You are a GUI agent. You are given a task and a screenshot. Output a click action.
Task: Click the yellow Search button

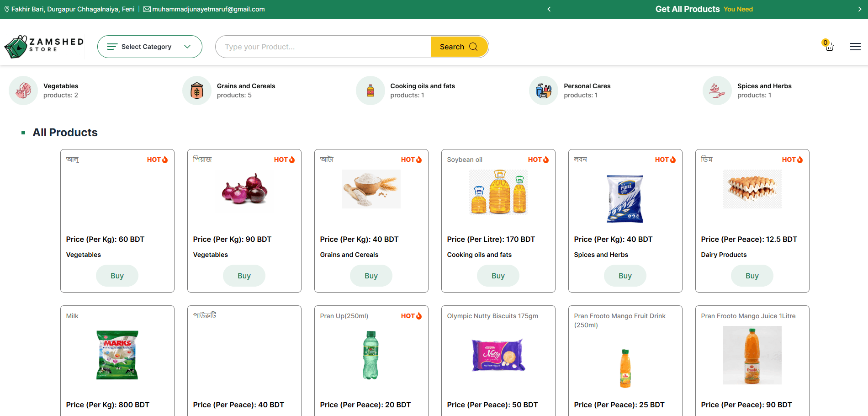click(459, 47)
